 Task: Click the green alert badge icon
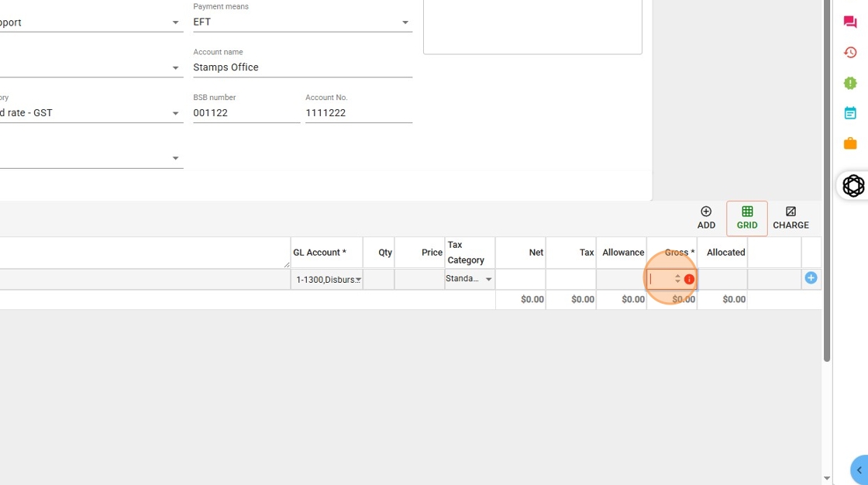[850, 83]
